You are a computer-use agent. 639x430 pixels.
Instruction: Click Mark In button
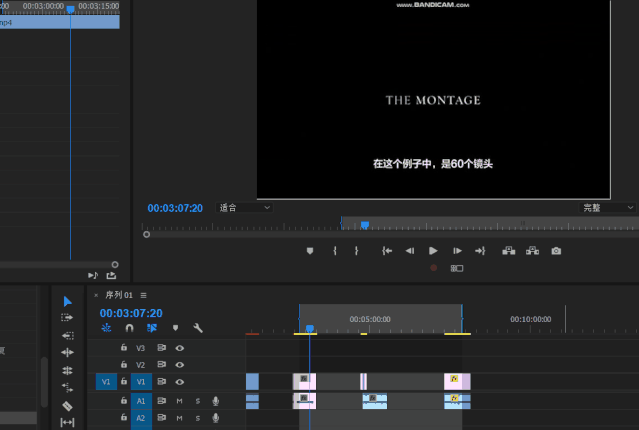pos(335,251)
